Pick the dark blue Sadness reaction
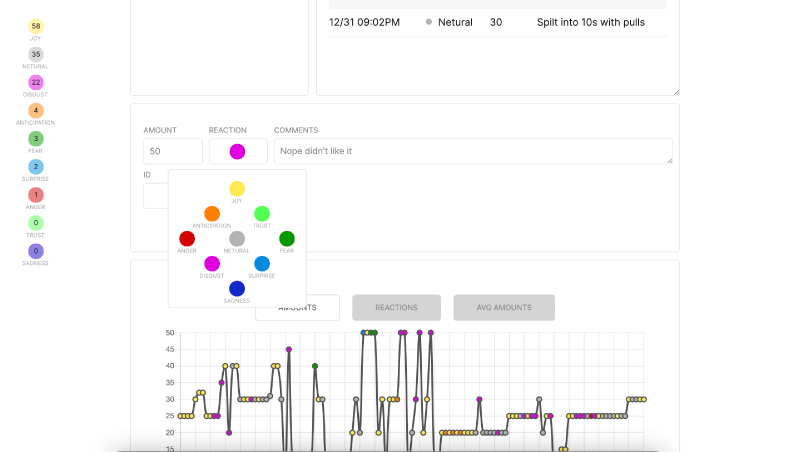800x452 pixels. click(x=237, y=289)
